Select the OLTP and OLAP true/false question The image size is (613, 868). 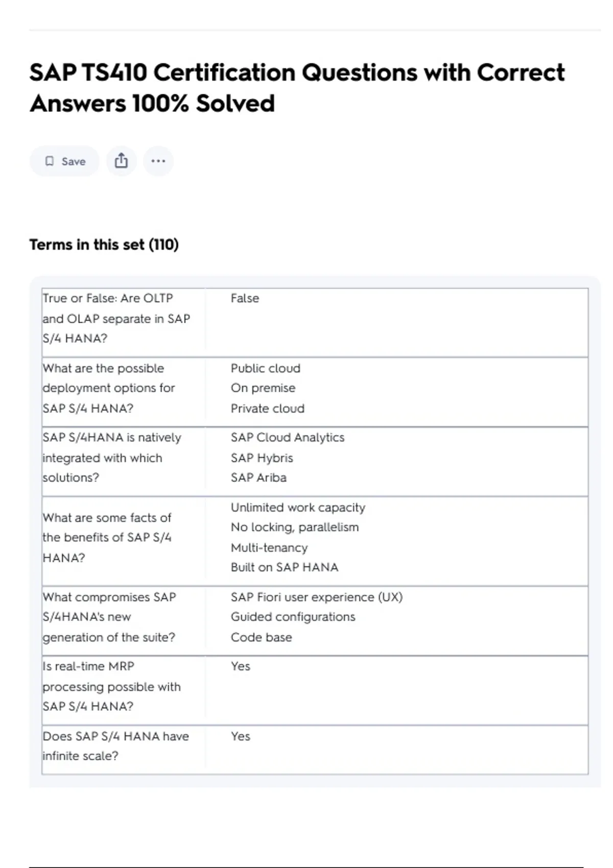[x=116, y=318]
